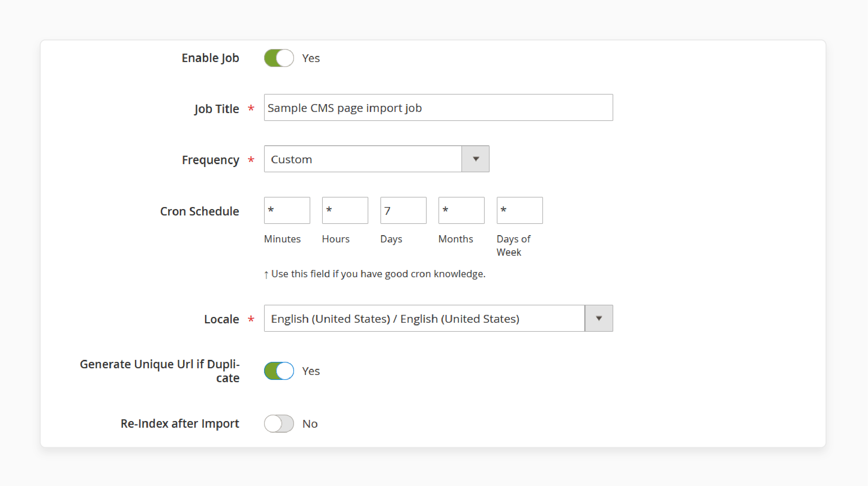The height and width of the screenshot is (486, 868).
Task: Click the 'Days of Week' caption
Action: 514,246
